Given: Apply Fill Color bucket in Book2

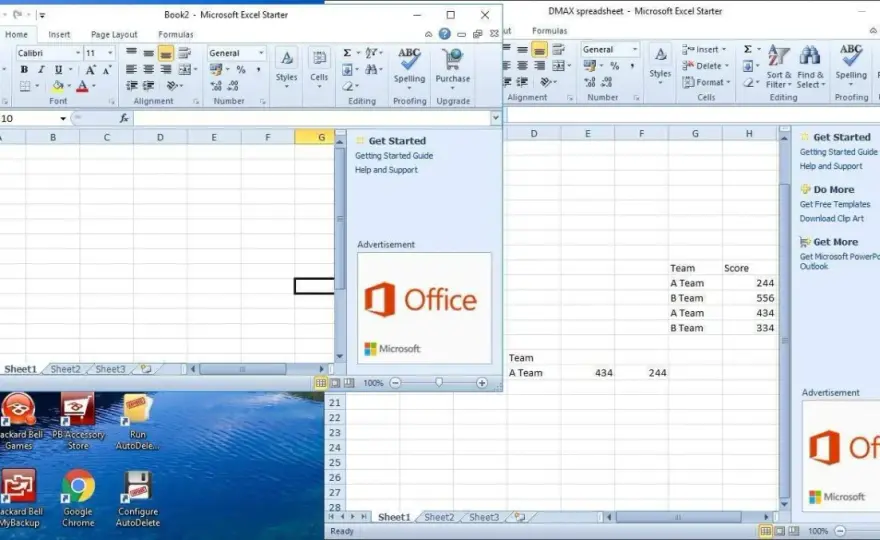Looking at the screenshot, I should (x=57, y=86).
